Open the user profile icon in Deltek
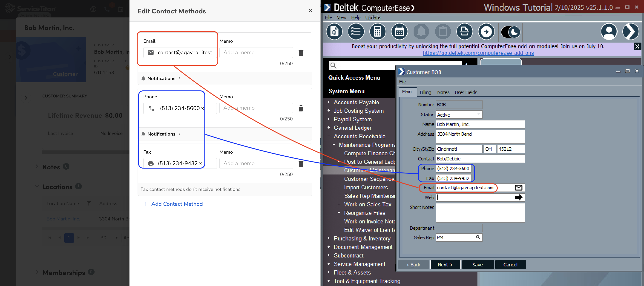Viewport: 644px width, 286px height. point(609,32)
